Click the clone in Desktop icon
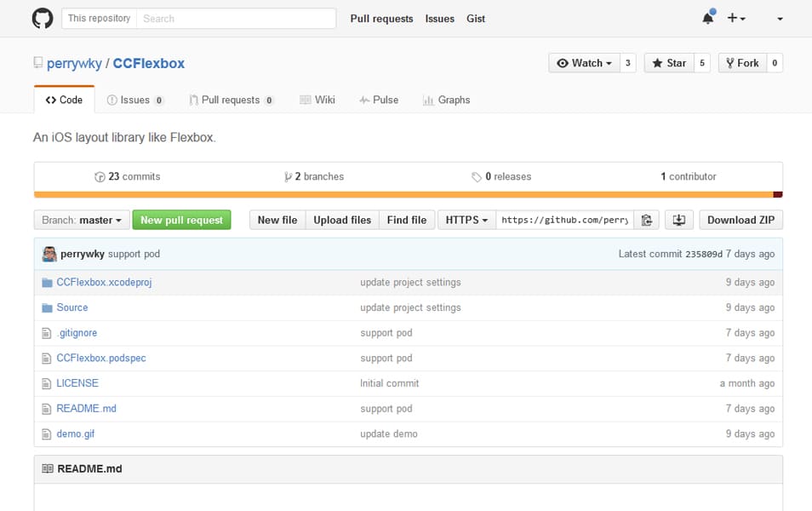The height and width of the screenshot is (511, 812). click(x=679, y=220)
